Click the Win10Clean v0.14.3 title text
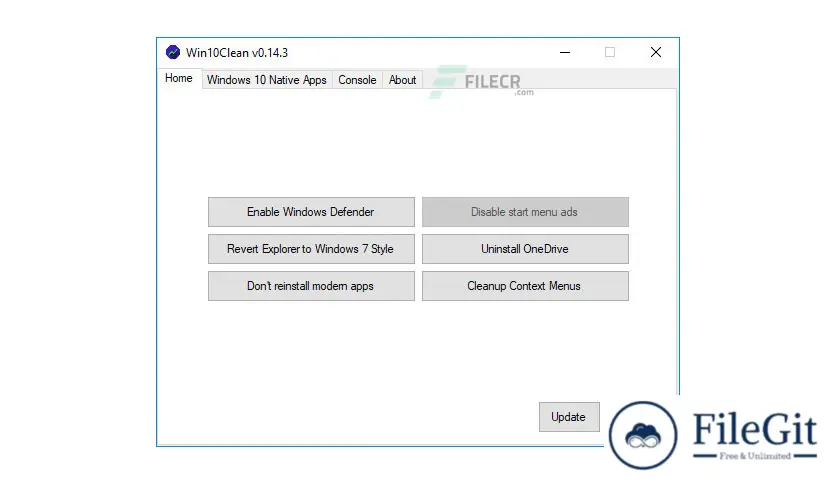This screenshot has width=836, height=484. (237, 53)
